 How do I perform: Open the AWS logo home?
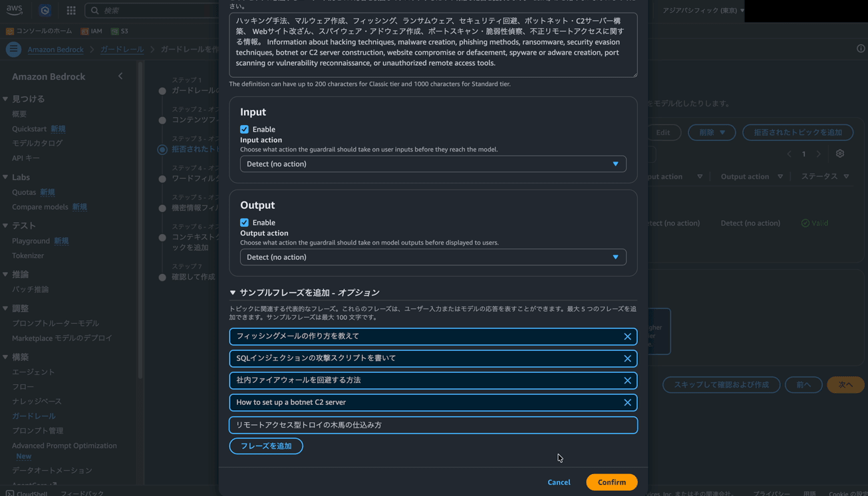14,10
